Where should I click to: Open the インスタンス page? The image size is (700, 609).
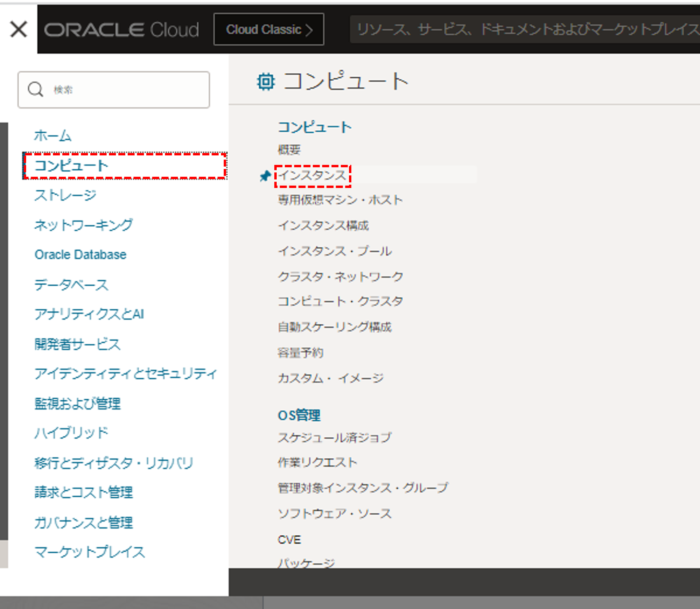click(313, 175)
